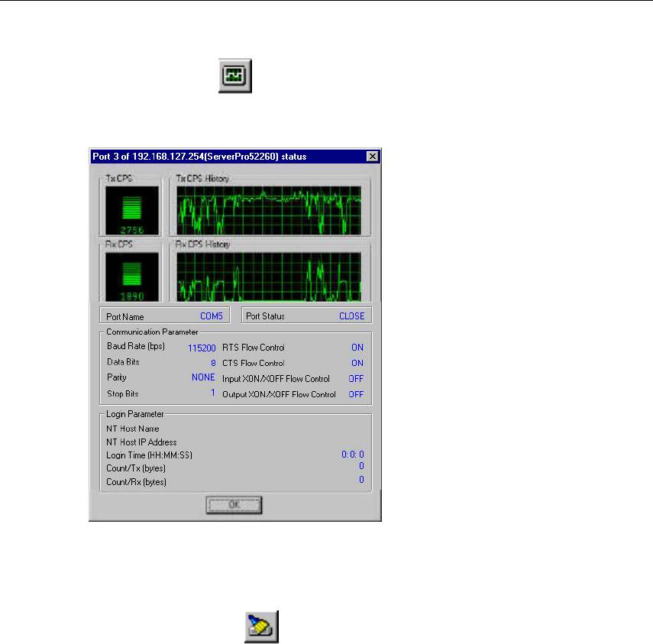This screenshot has width=653, height=644.
Task: Click the Count/Rx bytes value
Action: tap(361, 480)
